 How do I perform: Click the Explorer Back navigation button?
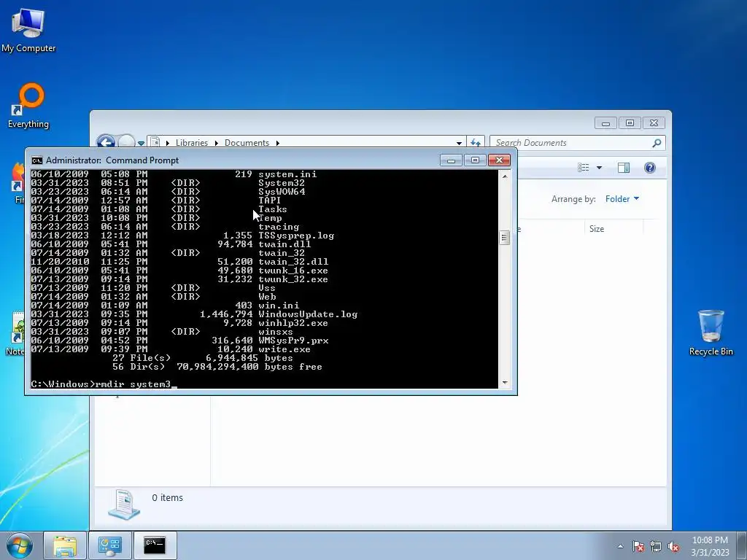click(x=105, y=141)
